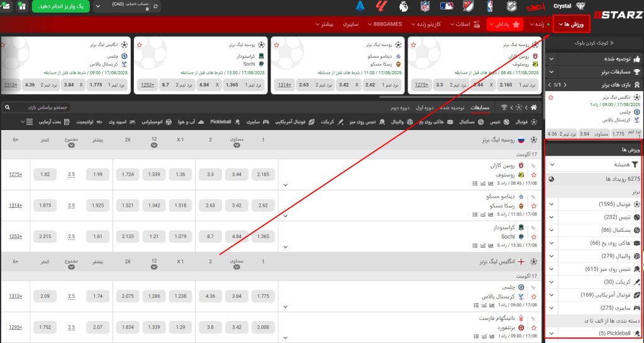Open the 888GAMES menu
The width and height of the screenshot is (644, 343).
click(385, 24)
